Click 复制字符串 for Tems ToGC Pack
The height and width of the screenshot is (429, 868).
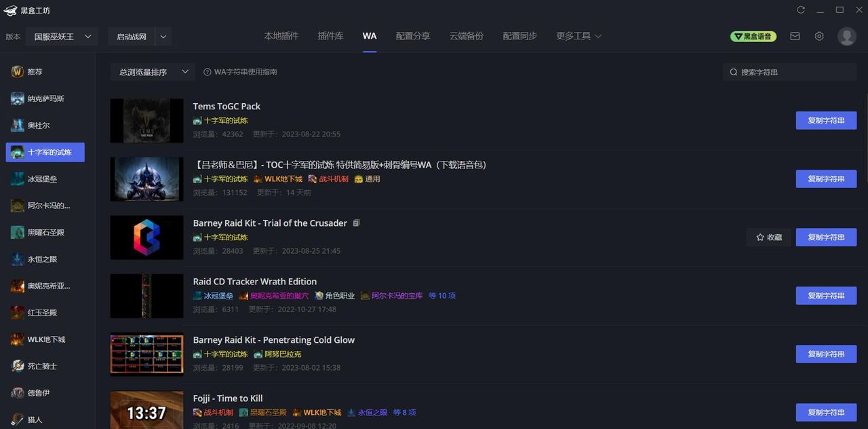pos(826,120)
